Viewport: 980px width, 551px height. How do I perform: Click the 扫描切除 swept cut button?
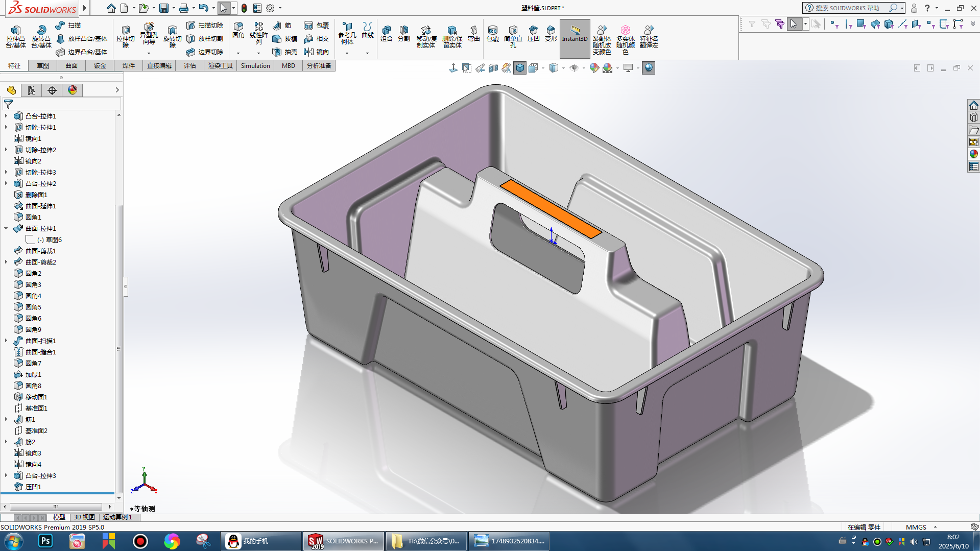[x=205, y=26]
